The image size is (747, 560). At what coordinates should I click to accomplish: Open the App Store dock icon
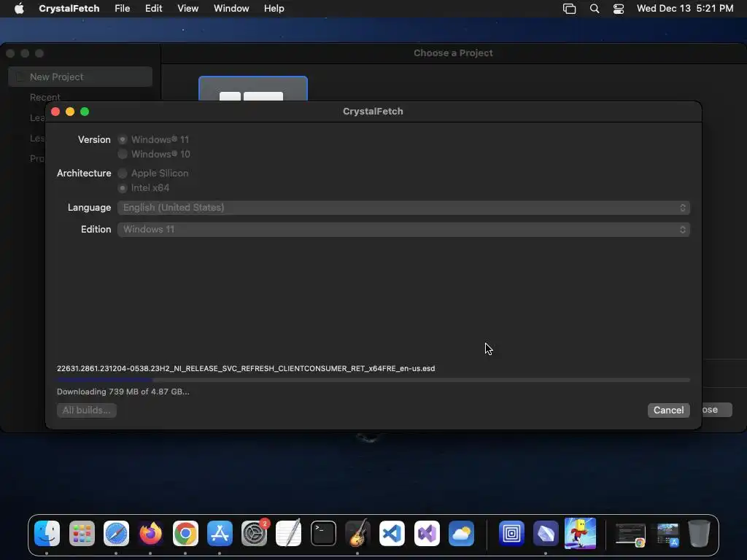coord(220,533)
